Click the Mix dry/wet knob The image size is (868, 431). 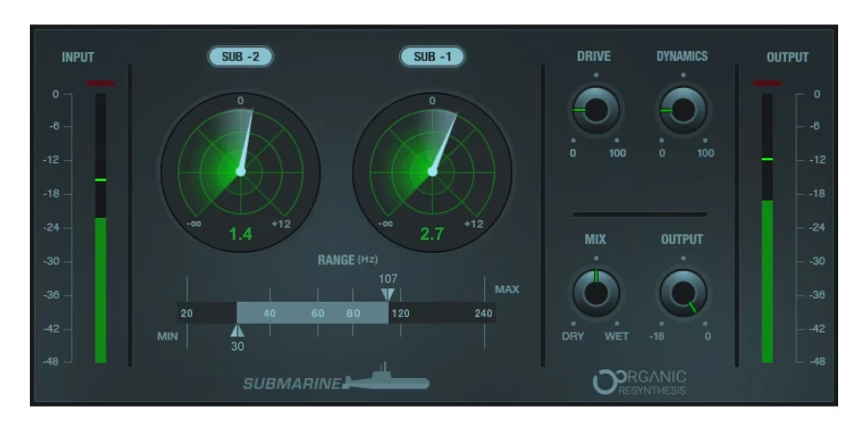click(x=595, y=293)
